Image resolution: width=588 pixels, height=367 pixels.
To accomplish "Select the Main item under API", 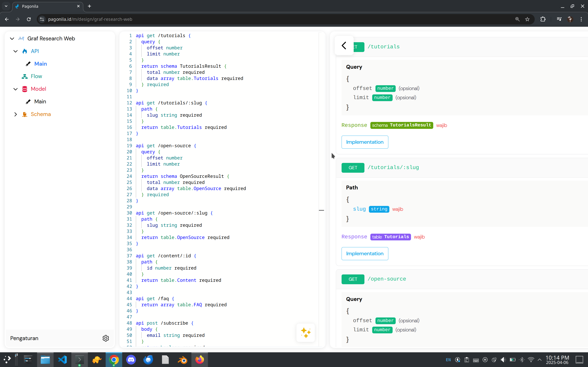I will coord(40,64).
